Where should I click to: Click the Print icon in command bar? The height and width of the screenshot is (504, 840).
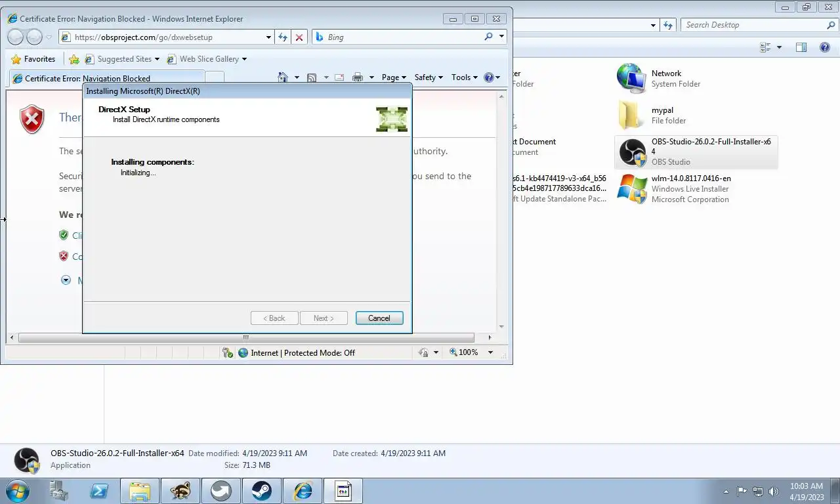pos(358,77)
